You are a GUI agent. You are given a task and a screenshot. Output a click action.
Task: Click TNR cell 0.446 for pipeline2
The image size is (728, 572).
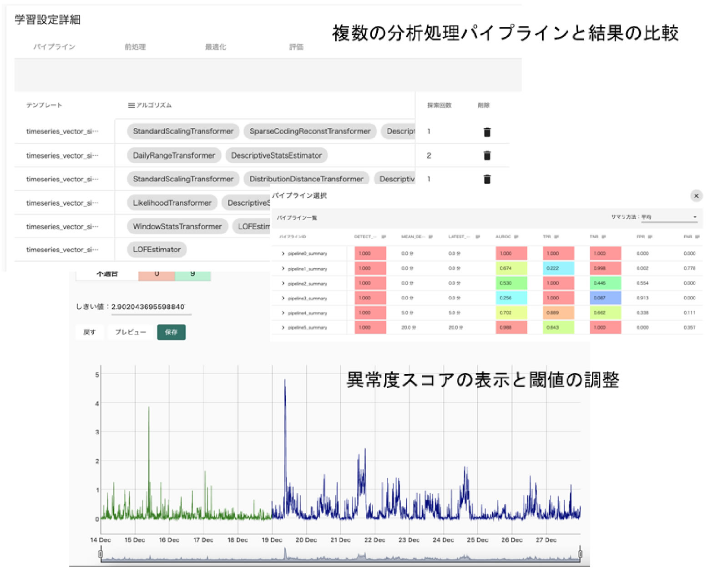pyautogui.click(x=605, y=283)
